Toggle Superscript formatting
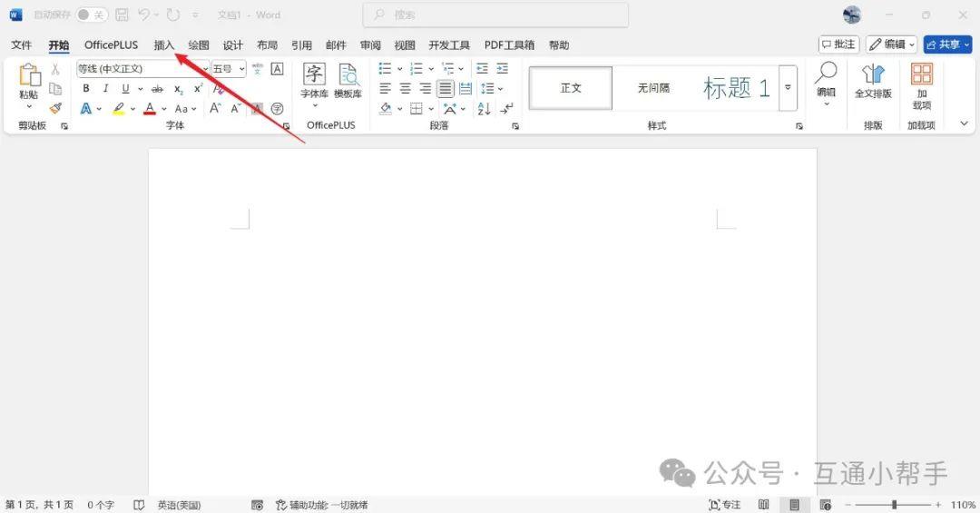The image size is (980, 513). point(198,89)
